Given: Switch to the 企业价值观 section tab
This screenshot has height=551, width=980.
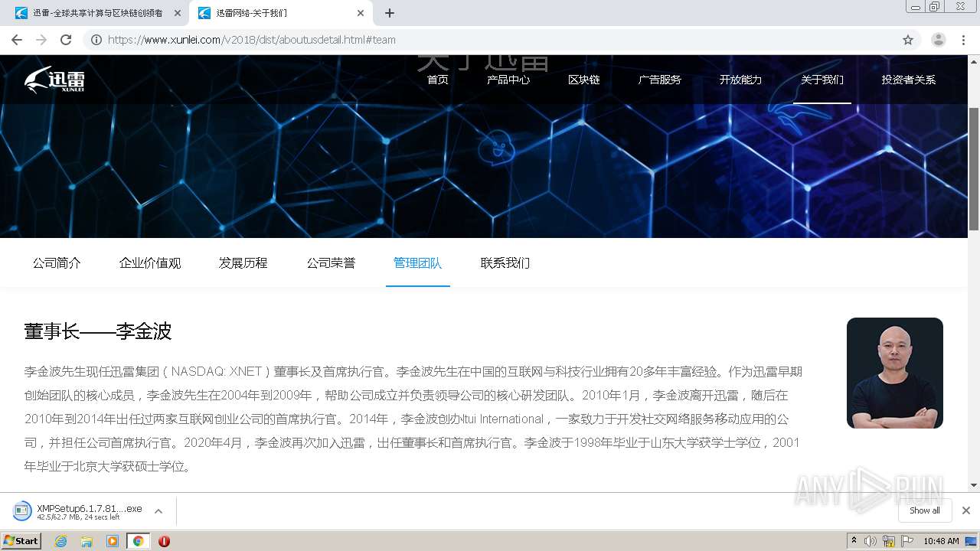Looking at the screenshot, I should point(150,263).
